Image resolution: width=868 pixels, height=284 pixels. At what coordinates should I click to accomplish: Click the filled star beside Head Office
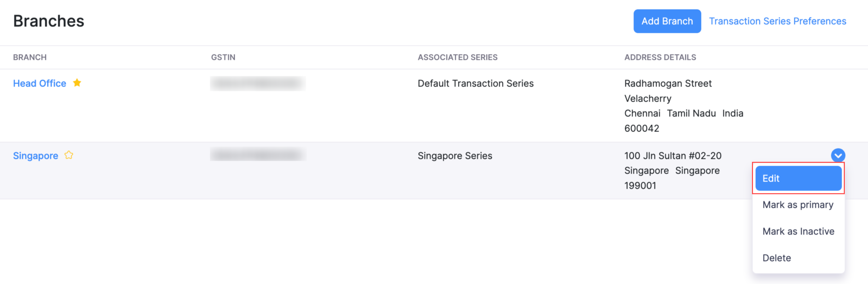tap(77, 83)
